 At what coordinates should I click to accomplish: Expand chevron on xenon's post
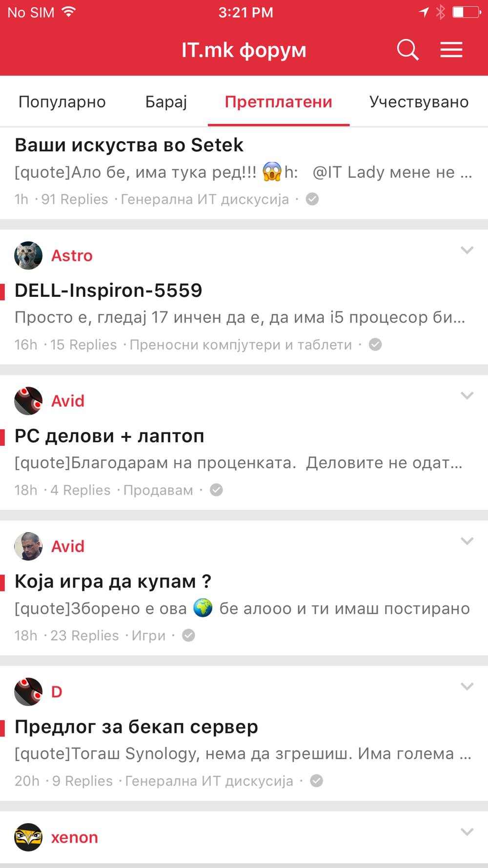467,832
